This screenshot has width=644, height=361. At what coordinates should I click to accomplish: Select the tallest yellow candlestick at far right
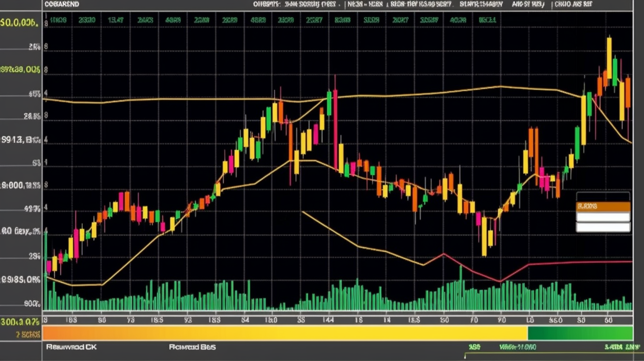tap(609, 58)
